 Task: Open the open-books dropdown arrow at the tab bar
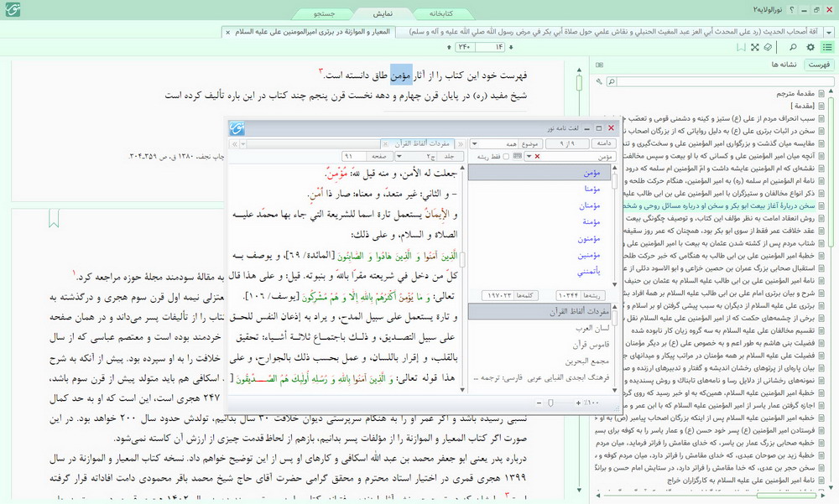829,32
